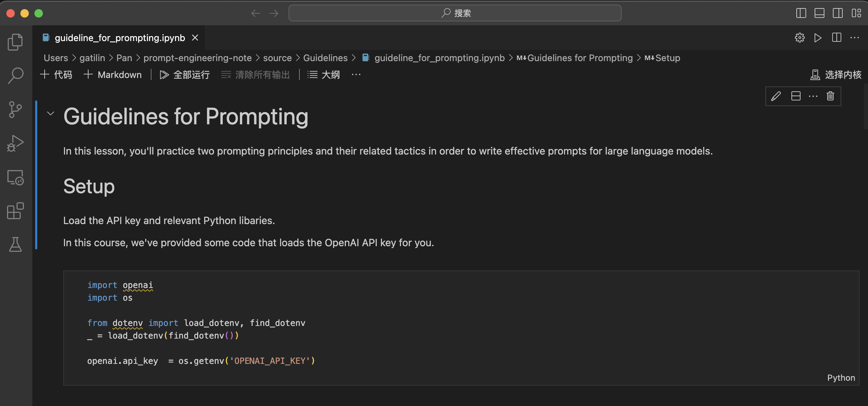Click the 'In this lesson' intro paragraph
The image size is (868, 406).
[x=388, y=151]
